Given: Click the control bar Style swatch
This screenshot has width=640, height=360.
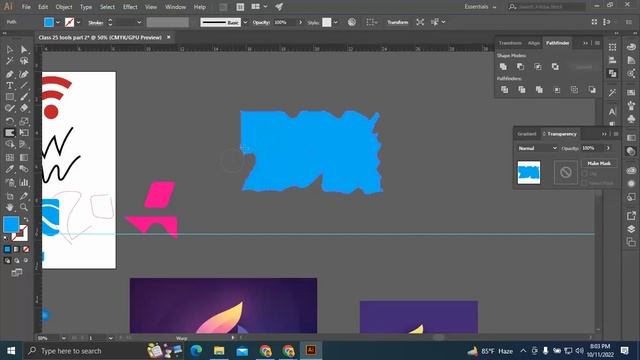Looking at the screenshot, I should point(327,22).
